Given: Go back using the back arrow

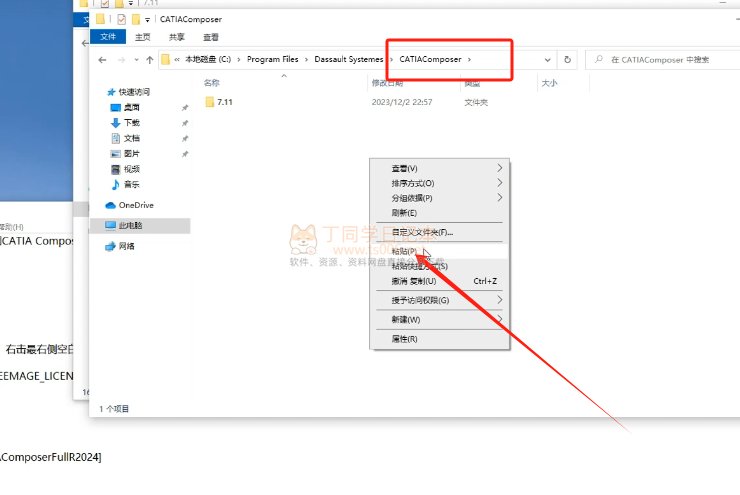Looking at the screenshot, I should 102,60.
